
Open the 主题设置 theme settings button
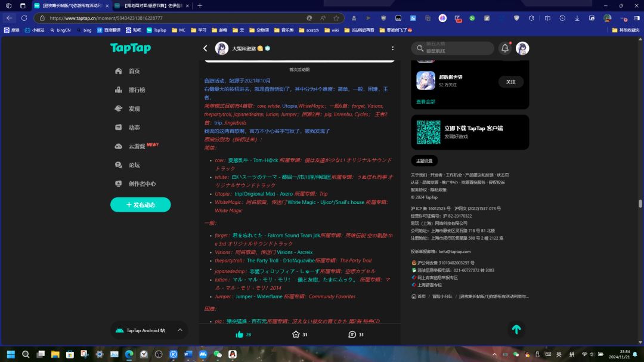click(425, 160)
